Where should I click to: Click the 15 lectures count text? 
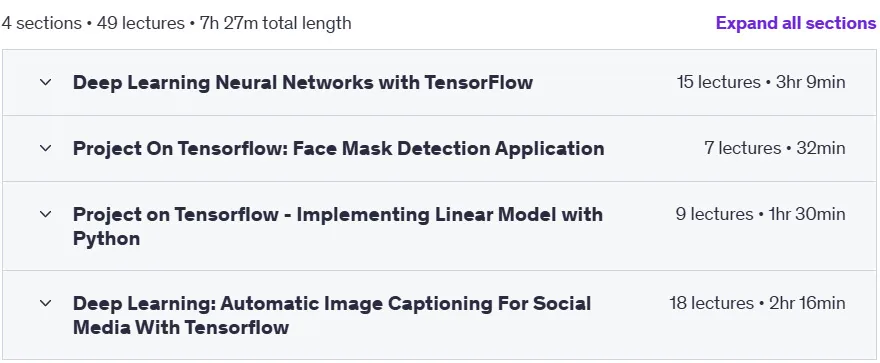[718, 82]
